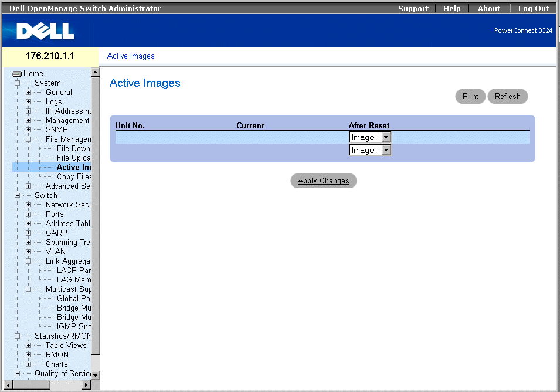Expand the VLAN tree node

pos(28,252)
